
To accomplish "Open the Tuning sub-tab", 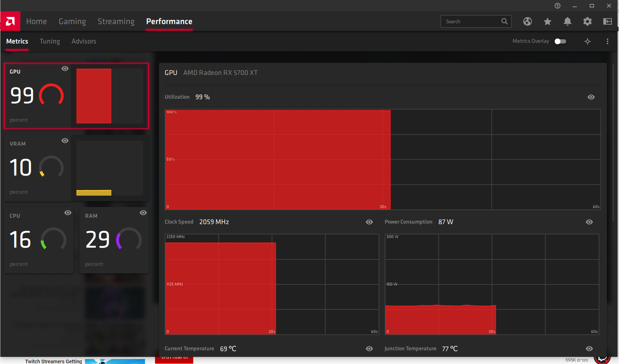I will tap(50, 41).
